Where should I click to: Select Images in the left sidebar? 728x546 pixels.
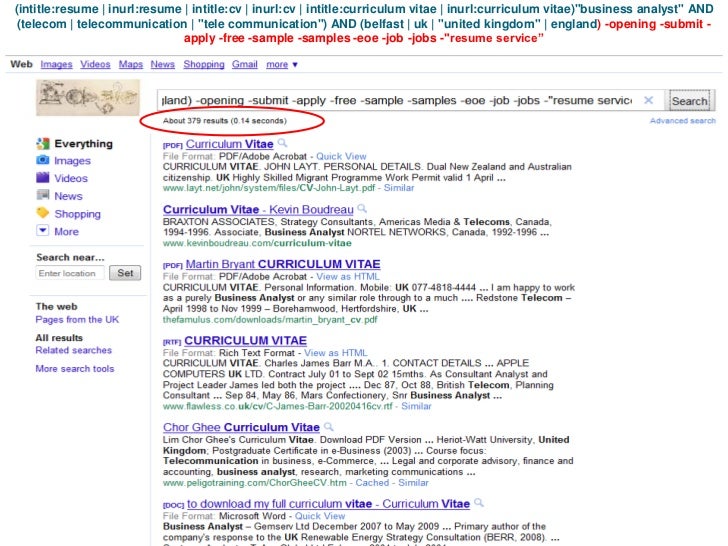point(72,161)
